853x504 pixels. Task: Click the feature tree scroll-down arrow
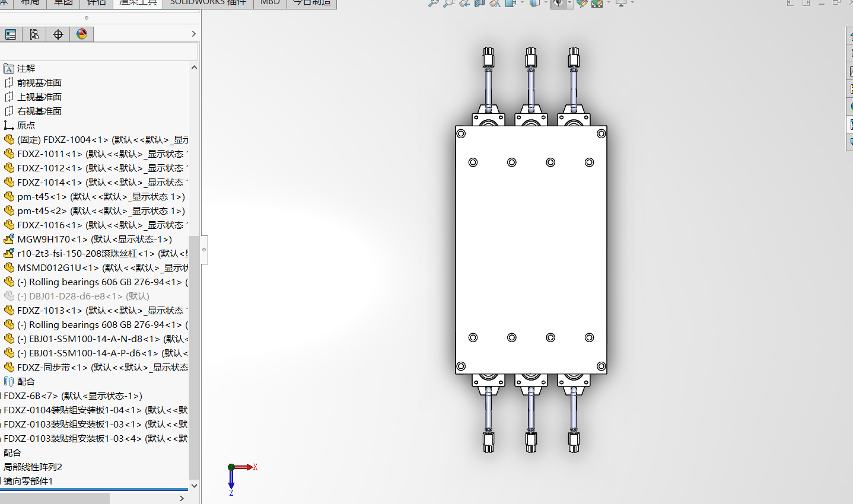(194, 486)
